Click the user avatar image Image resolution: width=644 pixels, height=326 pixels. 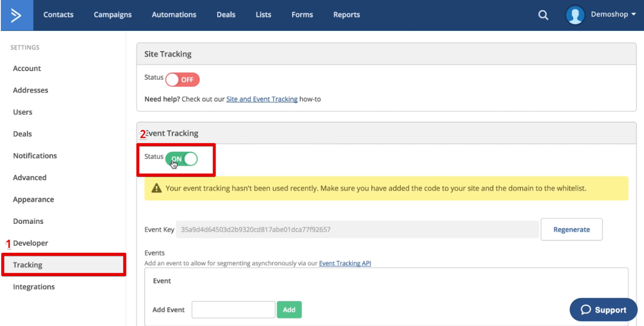[x=575, y=15]
